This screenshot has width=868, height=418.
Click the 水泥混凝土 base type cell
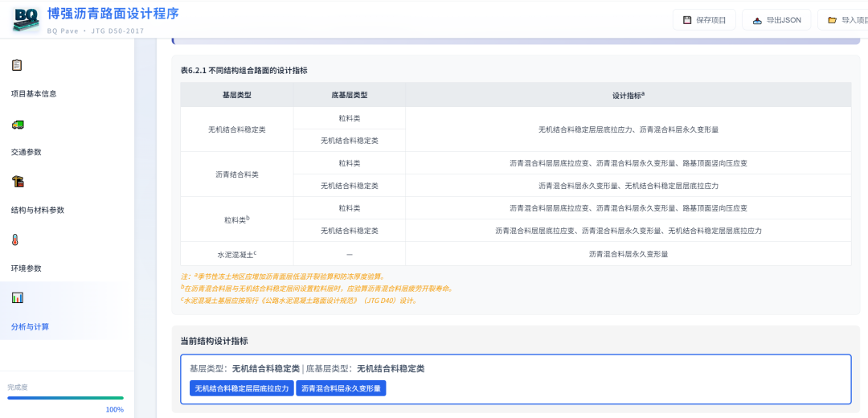[x=237, y=255]
